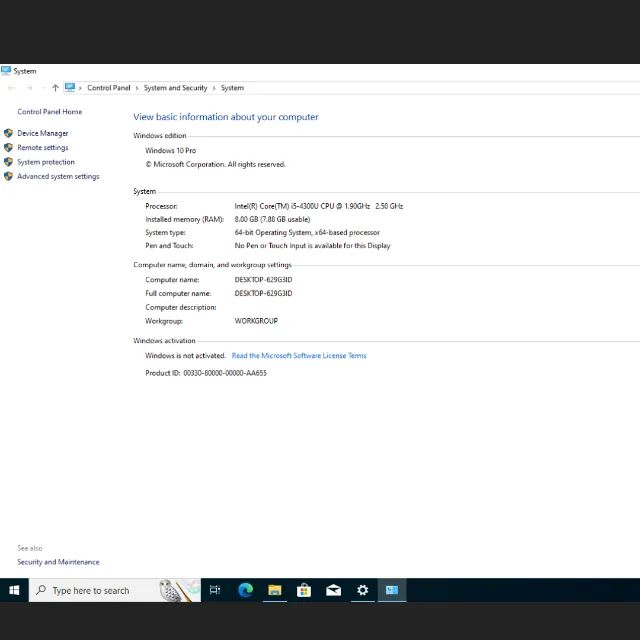Click View basic information about your computer heading
This screenshot has width=640, height=640.
click(x=226, y=117)
